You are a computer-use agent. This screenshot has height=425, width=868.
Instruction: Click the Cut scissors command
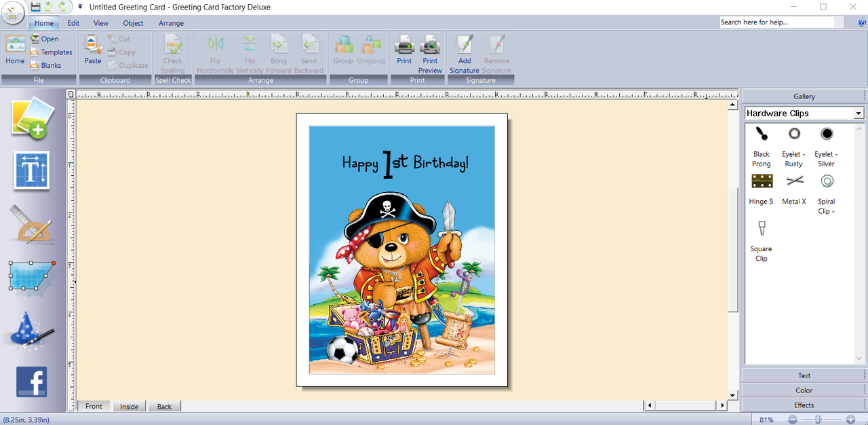pos(119,39)
